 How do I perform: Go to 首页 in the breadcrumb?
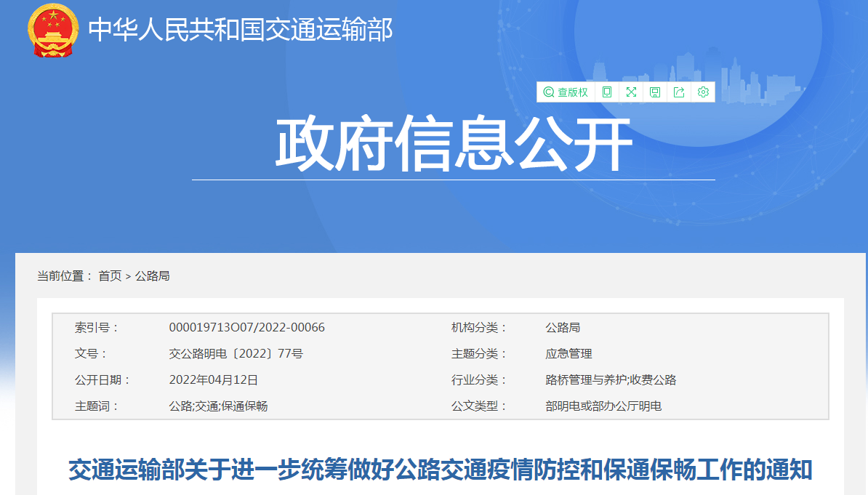point(110,275)
